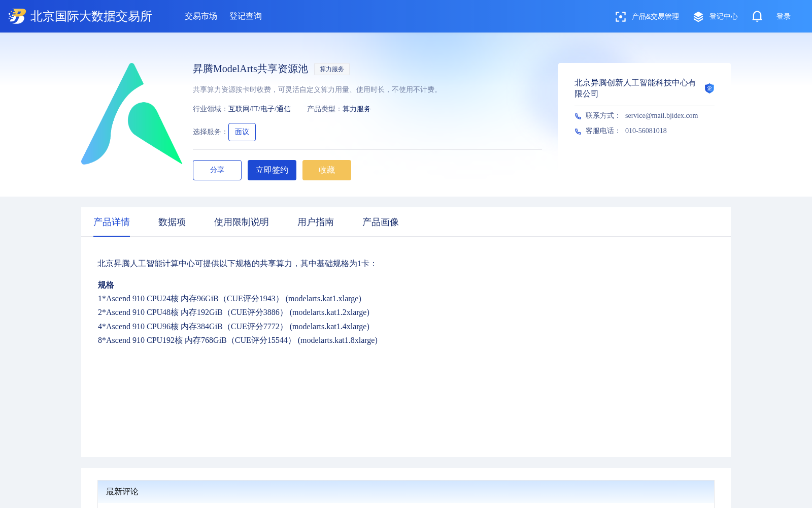The height and width of the screenshot is (508, 812).
Task: Click the email service@mail.bjidex.com
Action: pos(661,116)
